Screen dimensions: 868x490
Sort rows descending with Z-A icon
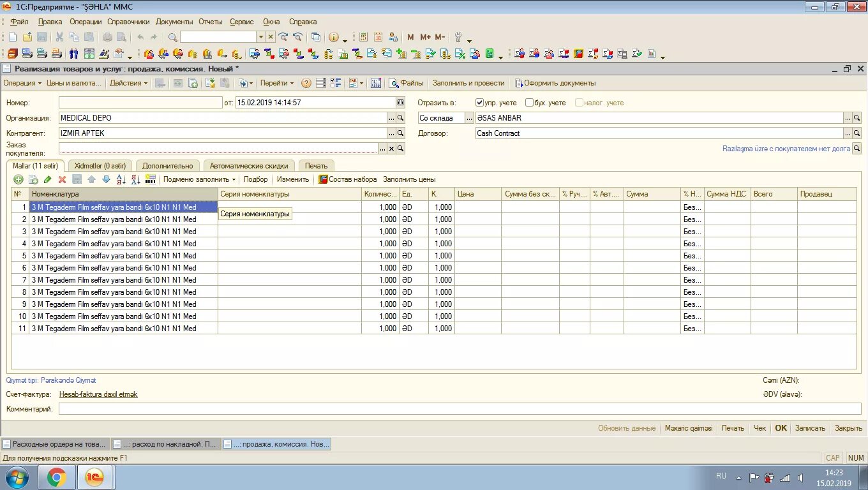pos(135,180)
